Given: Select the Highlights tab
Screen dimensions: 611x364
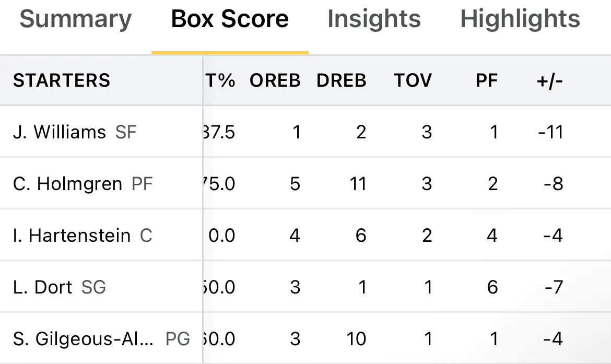Looking at the screenshot, I should click(520, 19).
